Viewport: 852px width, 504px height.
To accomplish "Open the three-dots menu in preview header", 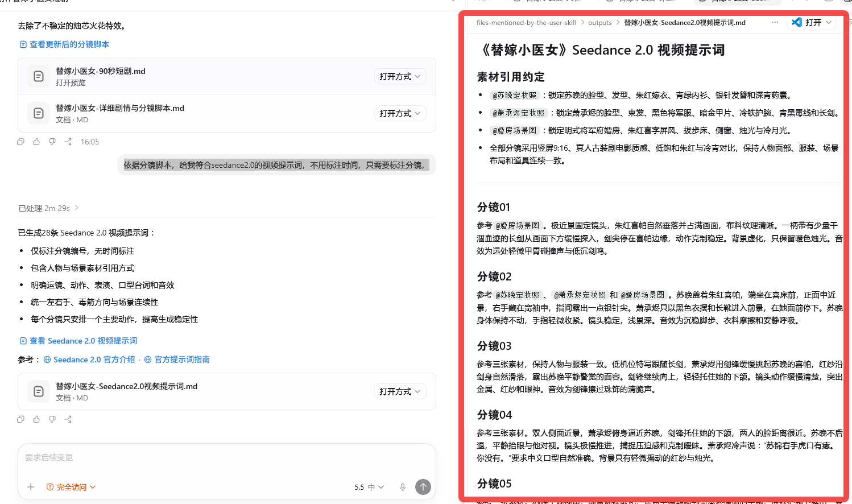I will tap(775, 22).
